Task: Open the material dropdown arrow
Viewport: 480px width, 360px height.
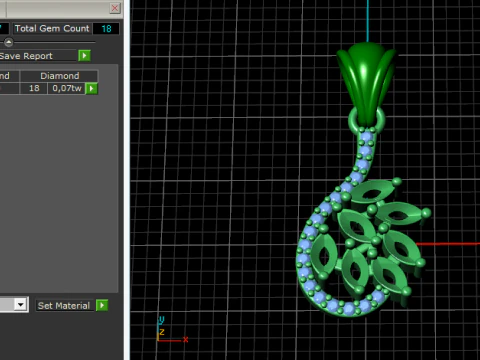Action: click(21, 305)
